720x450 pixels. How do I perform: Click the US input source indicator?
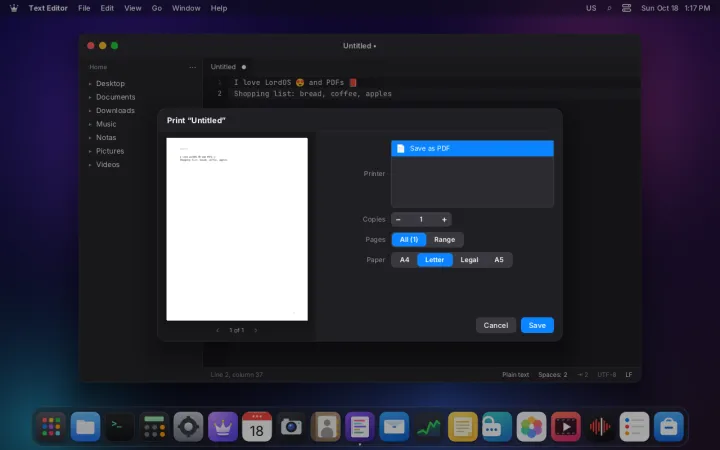591,8
